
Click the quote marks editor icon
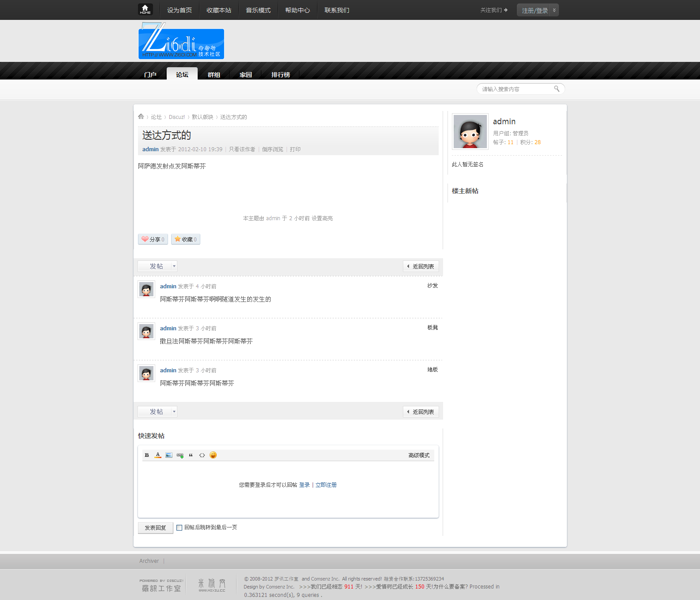[191, 455]
